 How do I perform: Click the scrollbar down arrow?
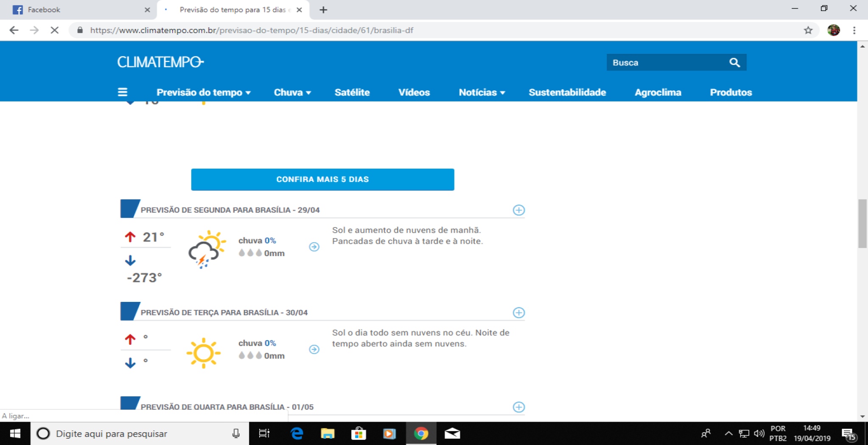862,417
